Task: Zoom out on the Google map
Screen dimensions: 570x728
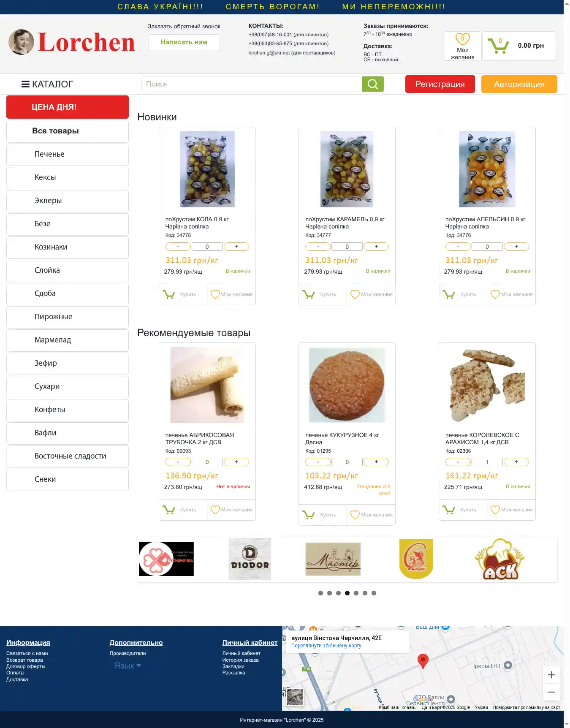Action: 551,692
